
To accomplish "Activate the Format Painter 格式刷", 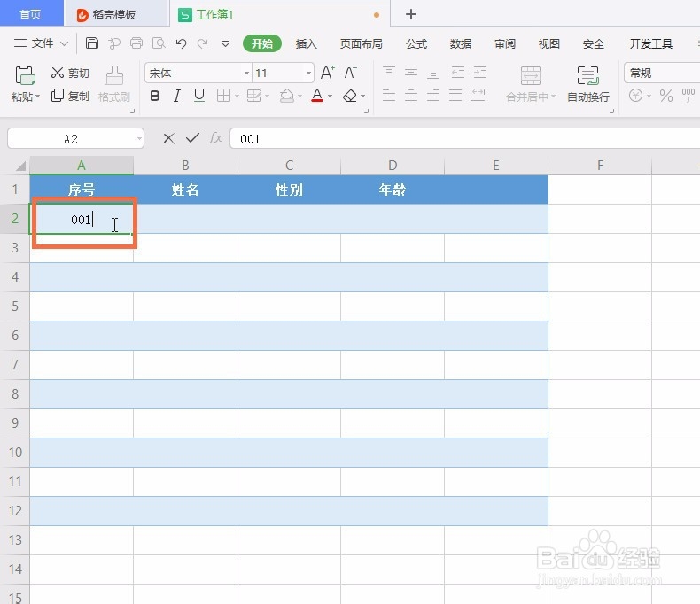I will (114, 84).
